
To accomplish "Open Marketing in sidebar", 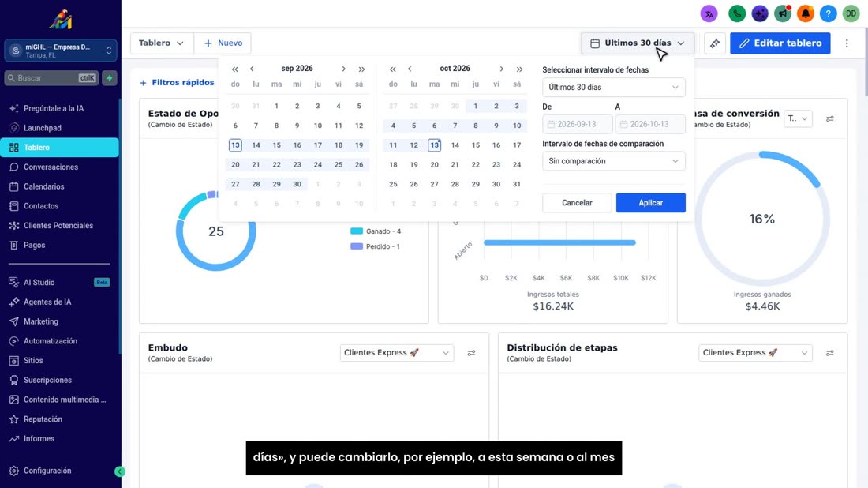I will (60, 322).
